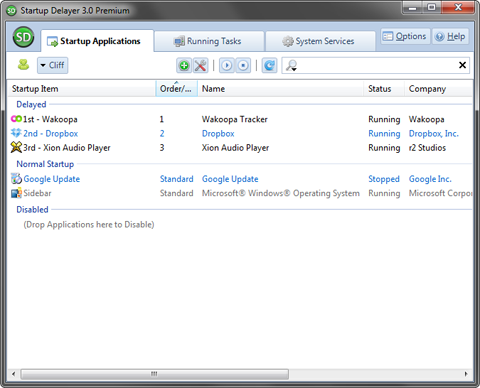Click the Dropbox name cell
The image size is (480, 388).
point(218,134)
